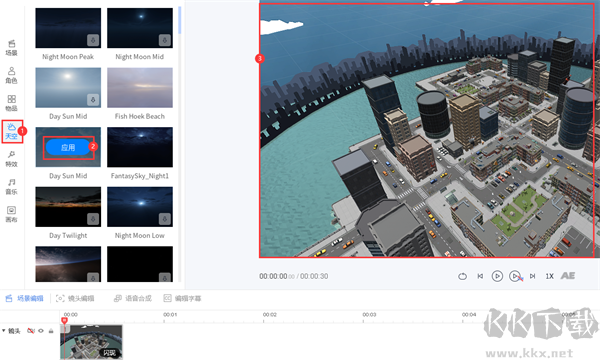Viewport: 600px width, 360px height.
Task: Click the 00:02 mark on timeline ruler
Action: pos(269,314)
